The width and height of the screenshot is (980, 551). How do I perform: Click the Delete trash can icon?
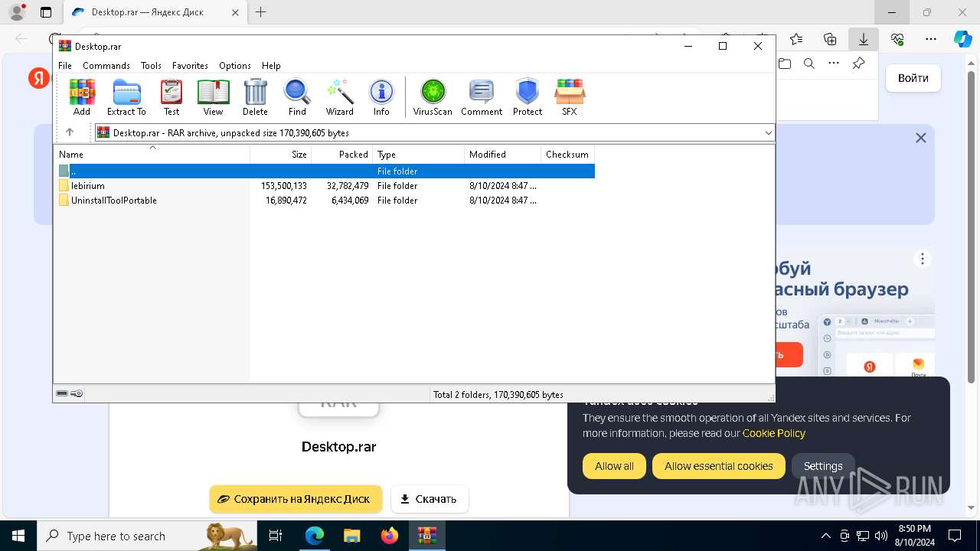[255, 97]
